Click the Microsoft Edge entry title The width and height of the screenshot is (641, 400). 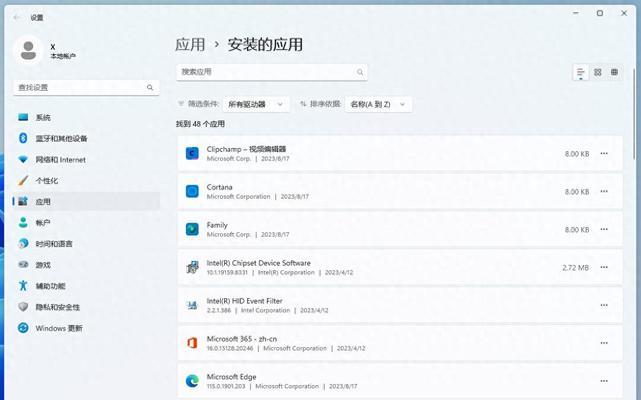pos(231,377)
